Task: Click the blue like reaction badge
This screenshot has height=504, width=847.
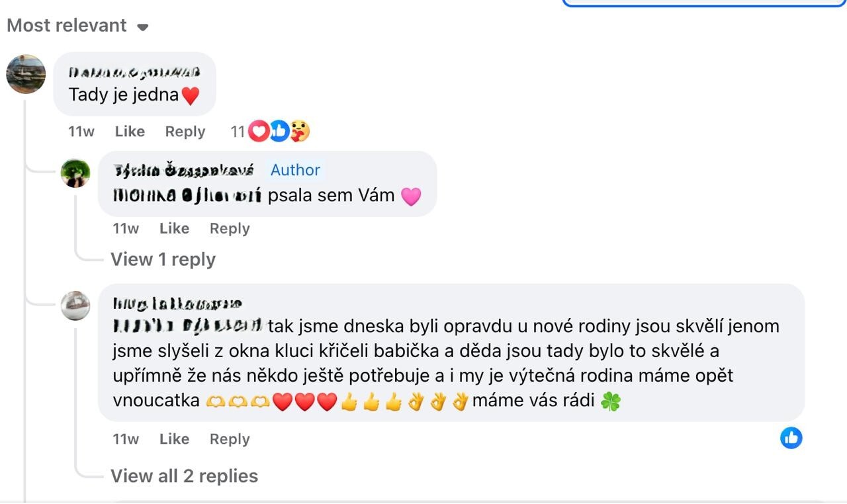Action: pyautogui.click(x=791, y=438)
